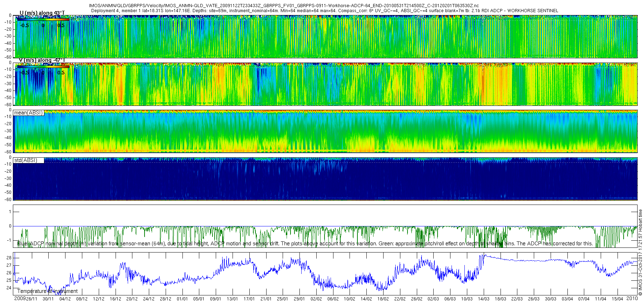Screen dimensions: 644x304
Task: Select the 26/11 date tick
Action: click(31, 299)
